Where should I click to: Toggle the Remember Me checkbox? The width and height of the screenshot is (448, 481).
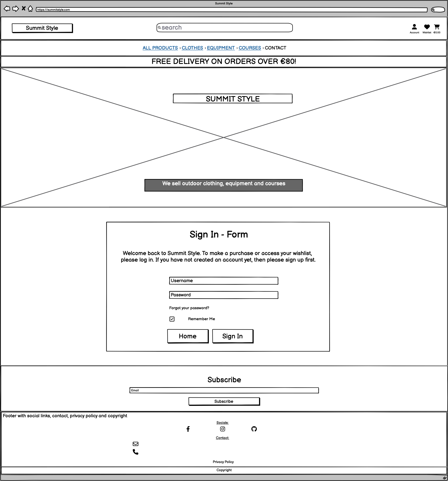(172, 319)
